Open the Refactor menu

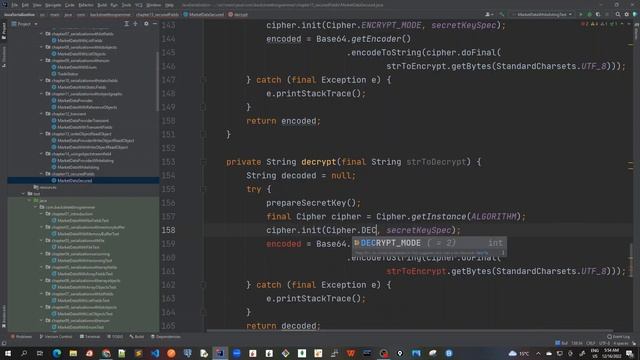tap(86, 5)
